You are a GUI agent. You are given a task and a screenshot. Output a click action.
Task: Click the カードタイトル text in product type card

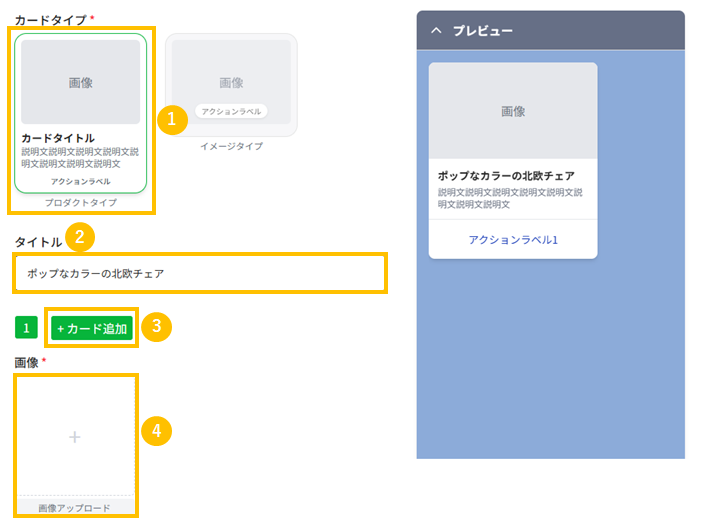58,138
